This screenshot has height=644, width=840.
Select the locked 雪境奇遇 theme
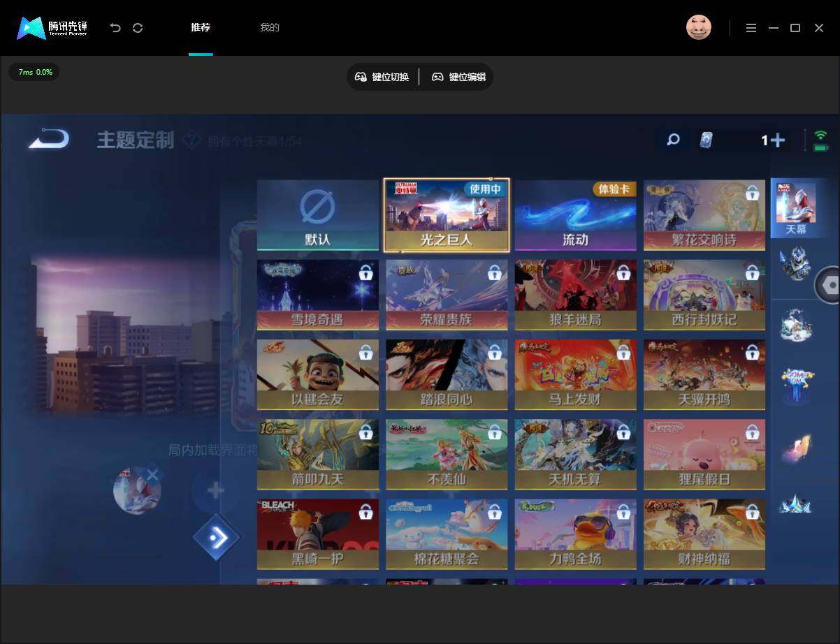coord(318,295)
